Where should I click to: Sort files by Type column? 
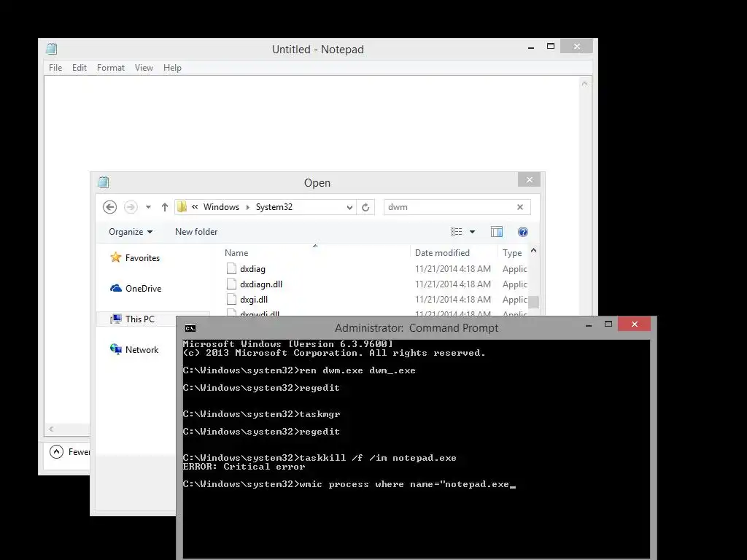pyautogui.click(x=512, y=253)
